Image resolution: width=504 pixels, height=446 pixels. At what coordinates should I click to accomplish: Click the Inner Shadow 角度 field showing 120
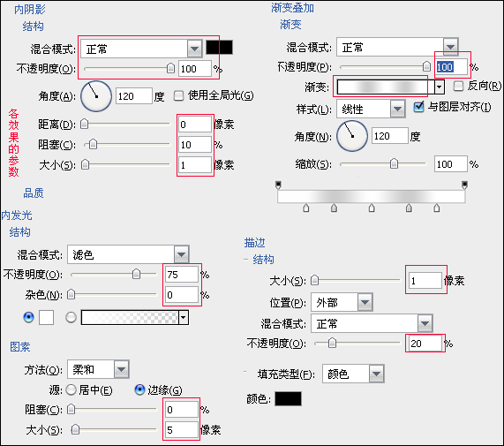(133, 96)
